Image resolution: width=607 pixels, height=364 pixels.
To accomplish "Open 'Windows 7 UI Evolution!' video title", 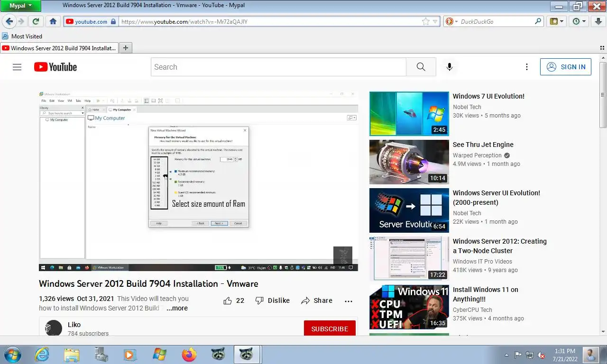I will (x=488, y=96).
